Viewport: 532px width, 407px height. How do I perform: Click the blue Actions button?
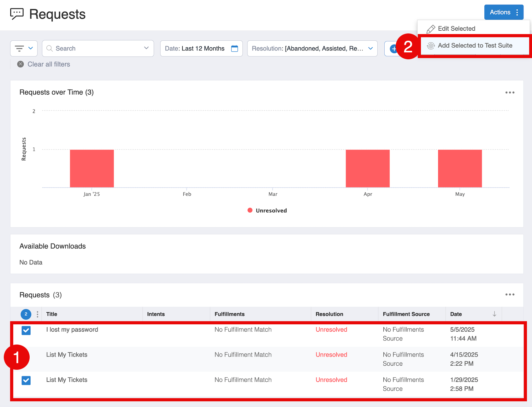503,12
